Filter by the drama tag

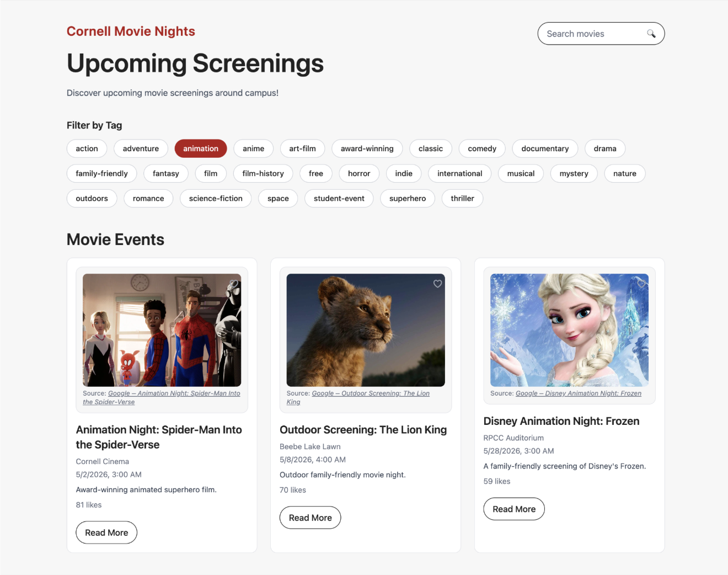point(605,148)
